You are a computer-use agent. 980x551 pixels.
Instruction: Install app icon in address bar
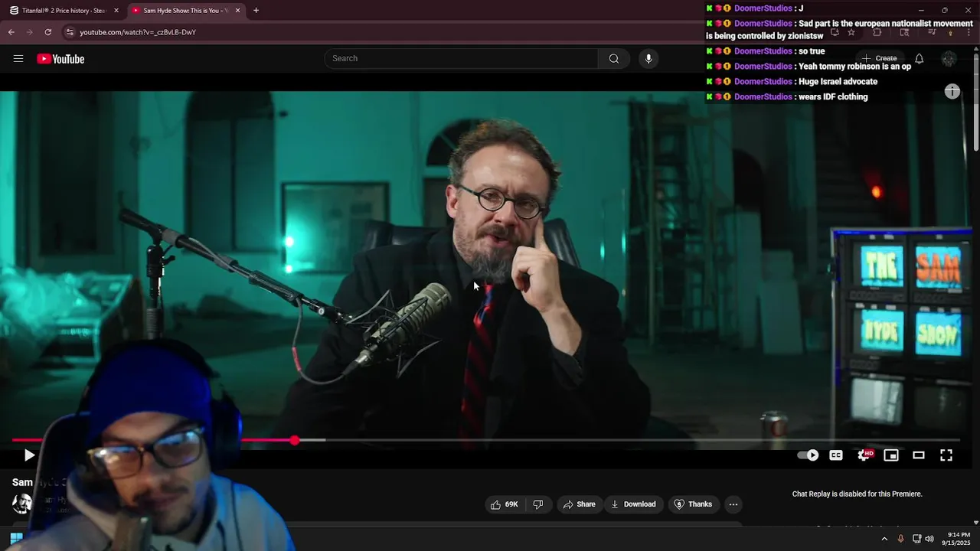coord(835,32)
